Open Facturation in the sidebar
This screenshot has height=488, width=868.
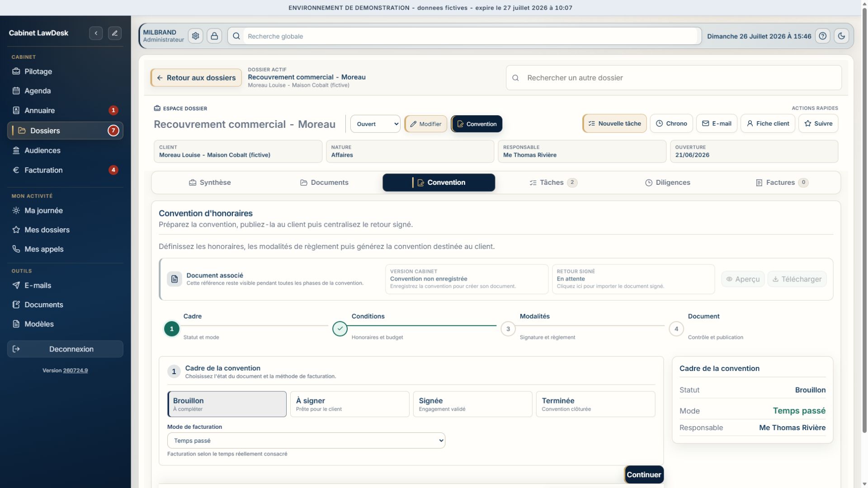[65, 170]
